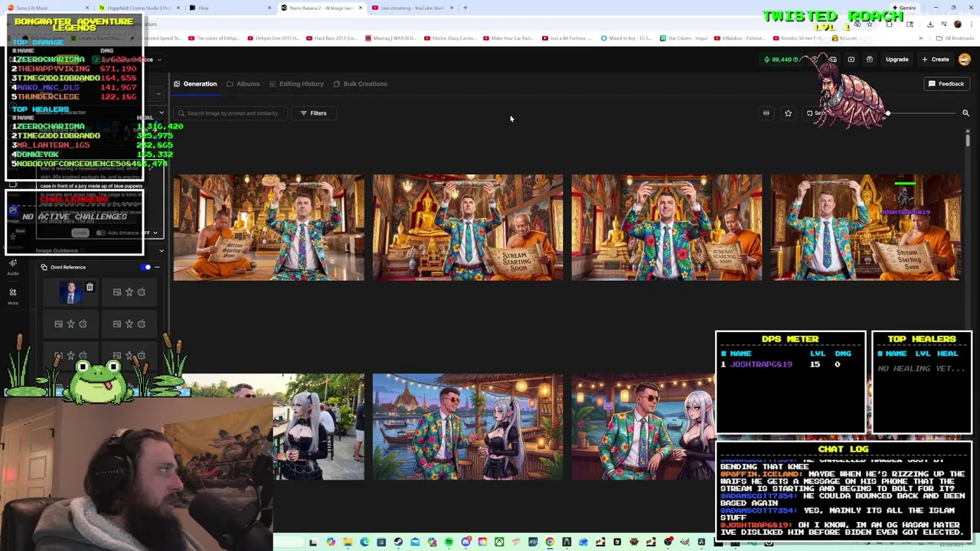Toggle the compact view layout icon
980x551 pixels.
pyautogui.click(x=766, y=113)
